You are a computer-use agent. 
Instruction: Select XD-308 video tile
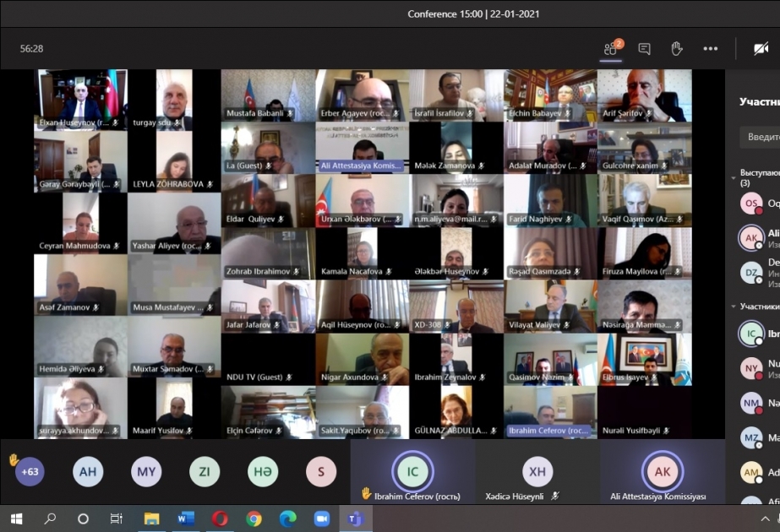coord(456,307)
